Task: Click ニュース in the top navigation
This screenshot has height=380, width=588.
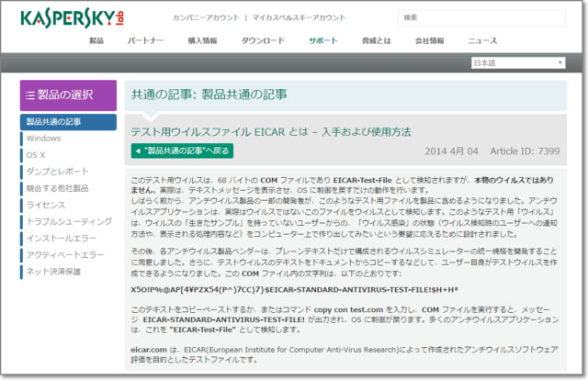Action: click(x=482, y=41)
